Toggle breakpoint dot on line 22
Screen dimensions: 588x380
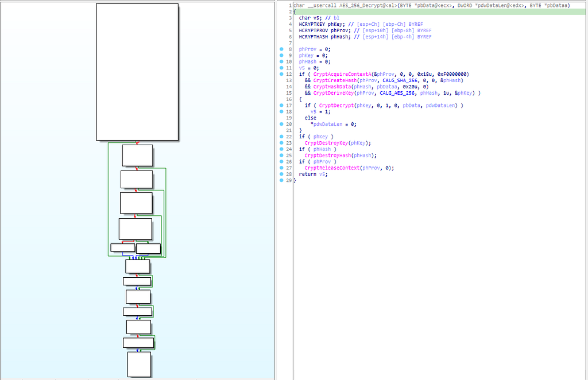(281, 137)
